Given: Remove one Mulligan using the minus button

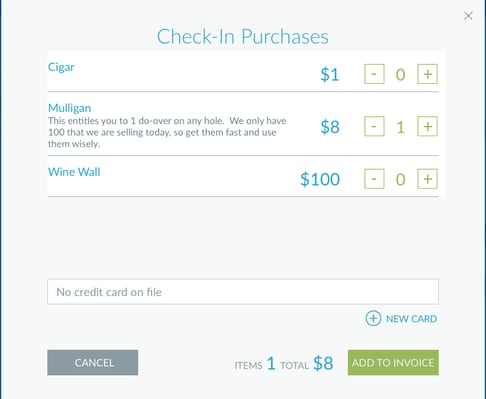Looking at the screenshot, I should (x=374, y=126).
